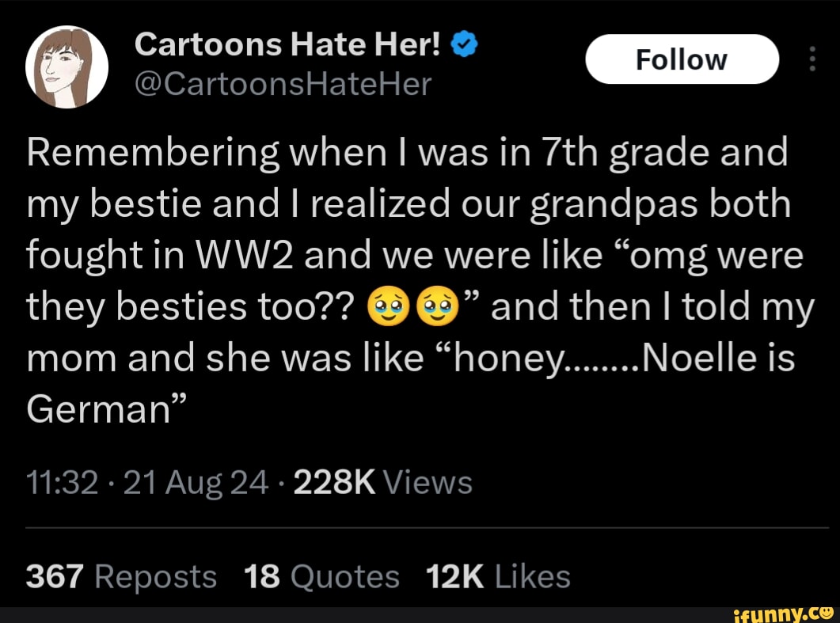Click the word "Remembering" in the tweet
Viewport: 840px width, 623px height.
150,153
